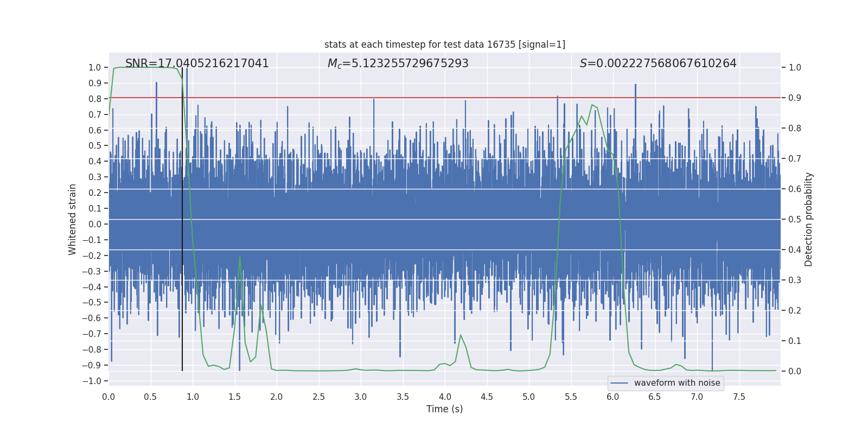The width and height of the screenshot is (868, 434).
Task: Click the 7.5 tick on time axis
Action: click(x=739, y=397)
